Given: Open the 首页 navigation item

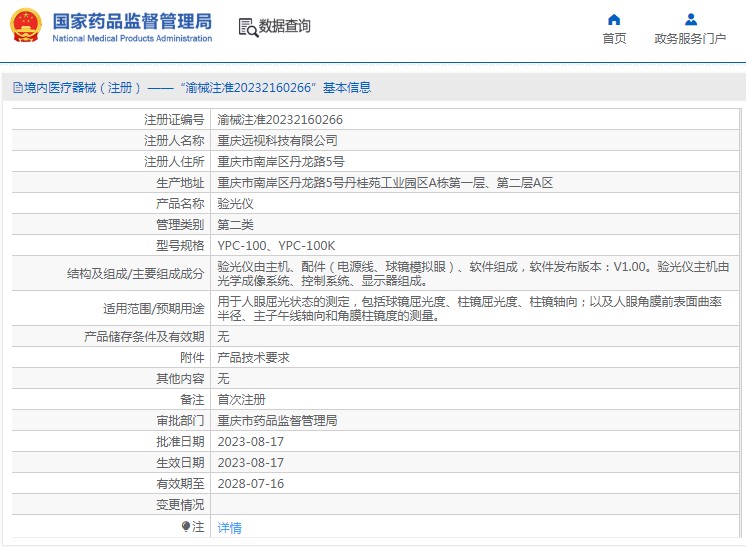Looking at the screenshot, I should [x=614, y=39].
